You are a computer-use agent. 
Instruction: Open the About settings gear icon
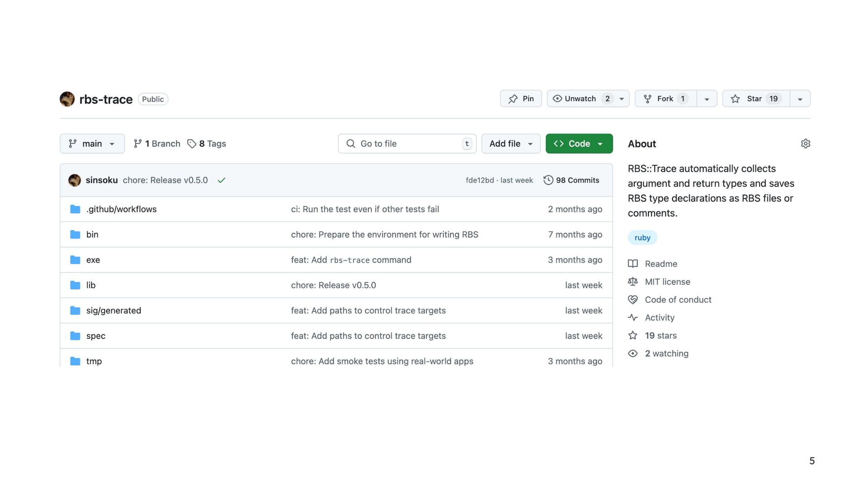[805, 144]
